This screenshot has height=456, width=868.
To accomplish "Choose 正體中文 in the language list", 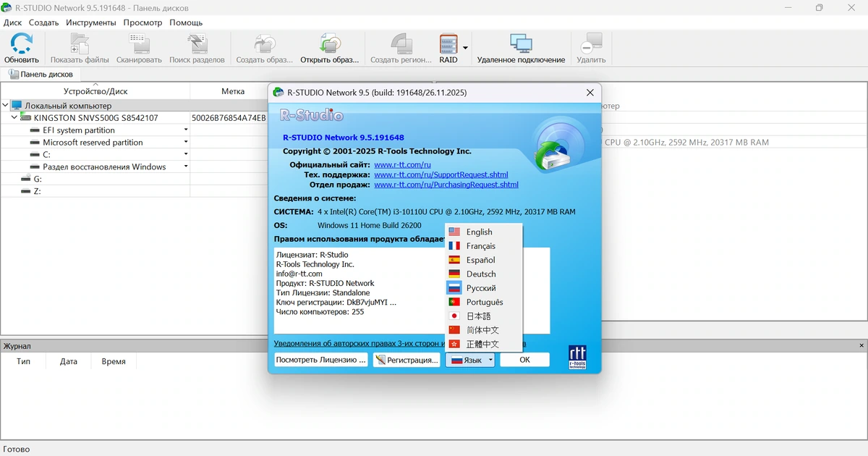I will [483, 344].
